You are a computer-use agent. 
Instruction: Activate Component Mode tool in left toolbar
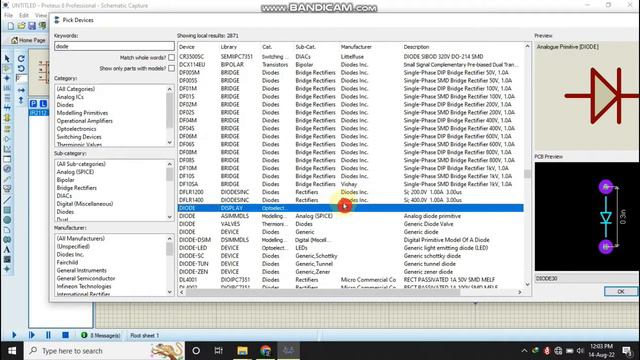[x=7, y=68]
